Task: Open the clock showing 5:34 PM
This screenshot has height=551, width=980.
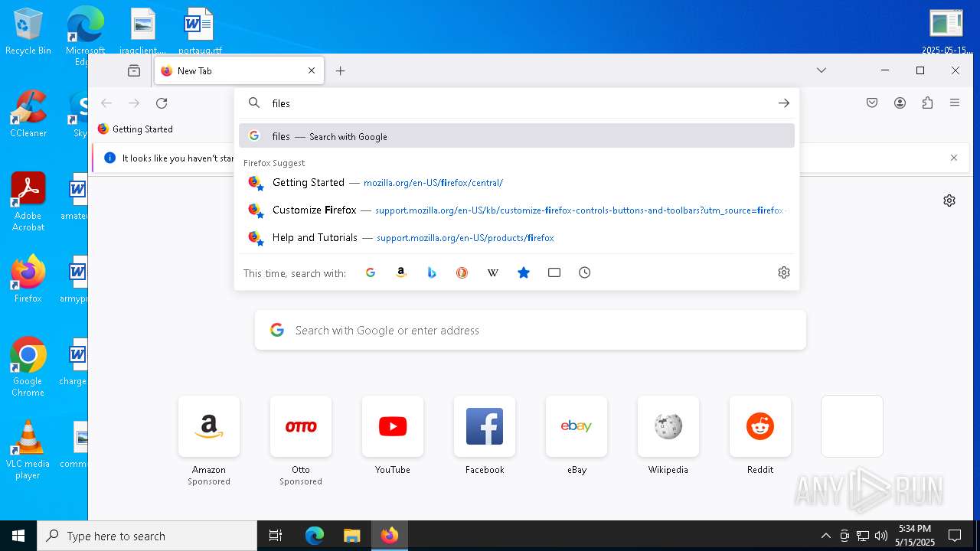Action: tap(915, 536)
